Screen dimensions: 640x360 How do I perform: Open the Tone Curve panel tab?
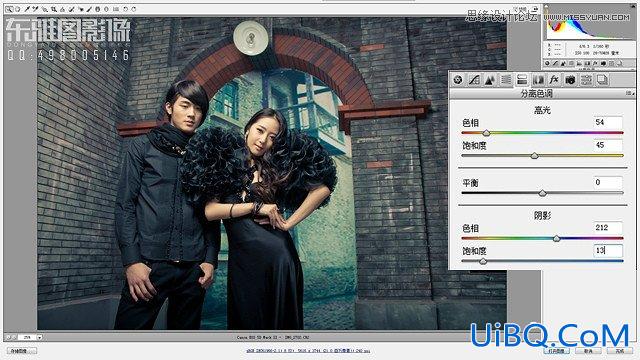(x=474, y=80)
